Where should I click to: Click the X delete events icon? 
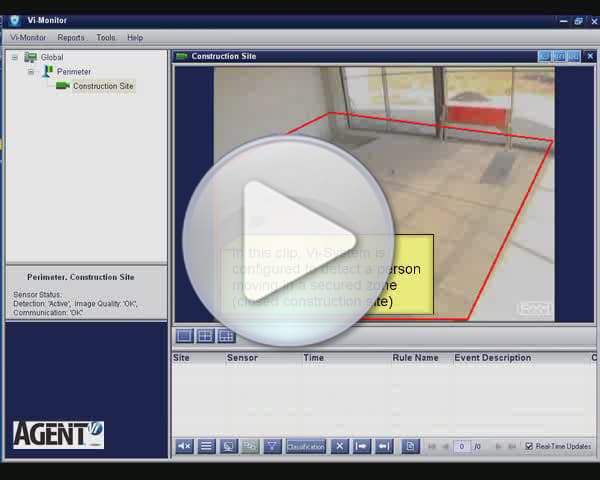click(x=339, y=446)
